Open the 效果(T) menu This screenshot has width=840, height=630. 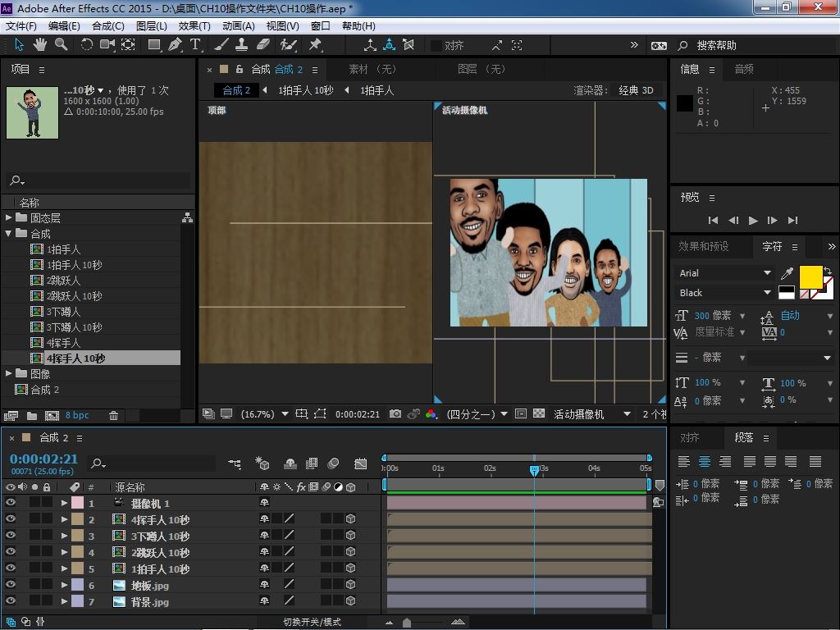(194, 26)
